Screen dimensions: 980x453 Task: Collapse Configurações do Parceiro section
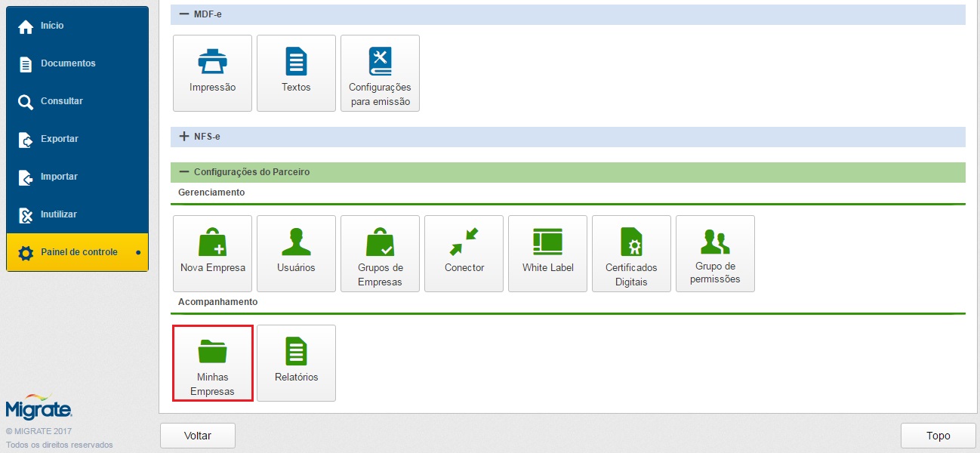pyautogui.click(x=183, y=172)
